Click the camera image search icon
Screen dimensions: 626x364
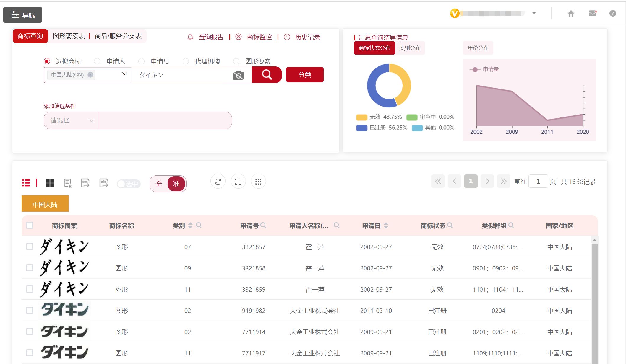239,75
